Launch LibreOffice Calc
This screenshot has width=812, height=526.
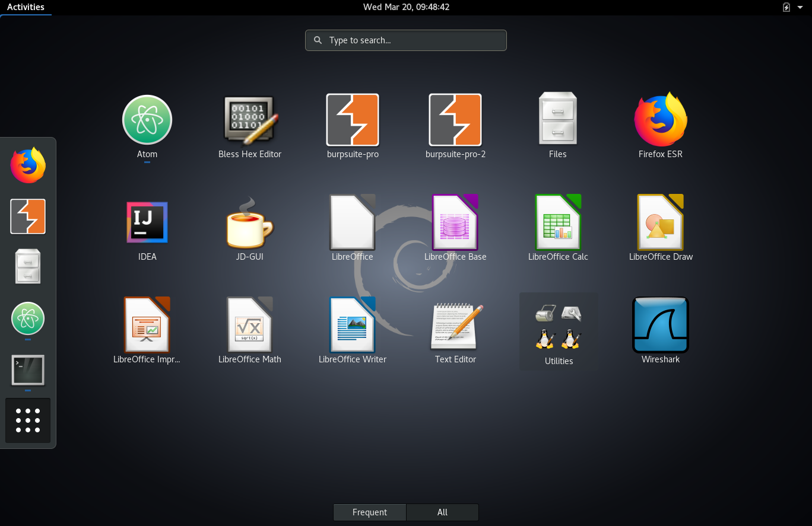pyautogui.click(x=558, y=223)
